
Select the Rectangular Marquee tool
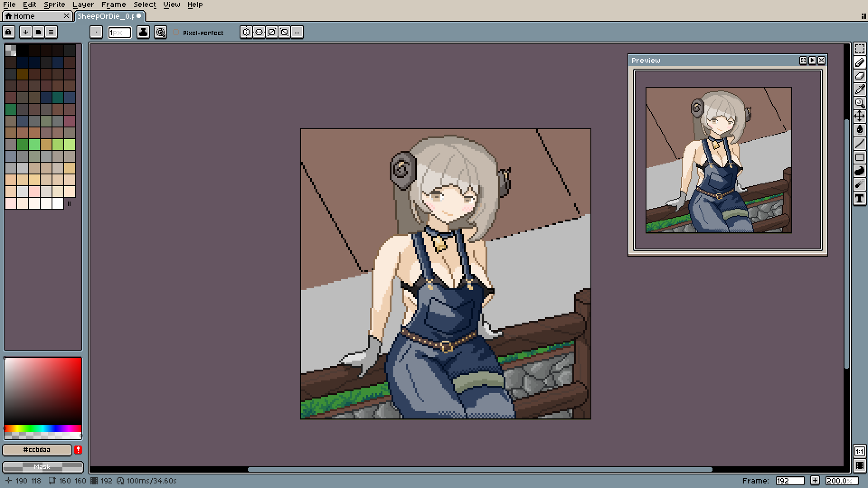859,49
